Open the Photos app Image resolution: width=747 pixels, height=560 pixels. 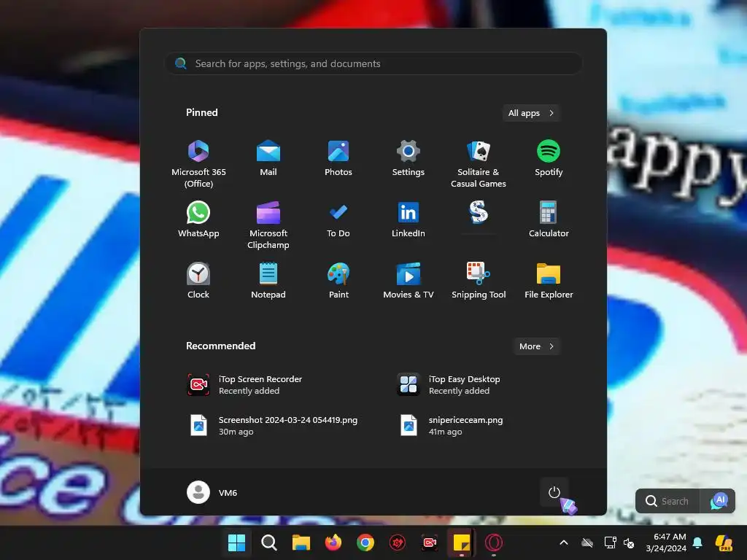tap(338, 158)
